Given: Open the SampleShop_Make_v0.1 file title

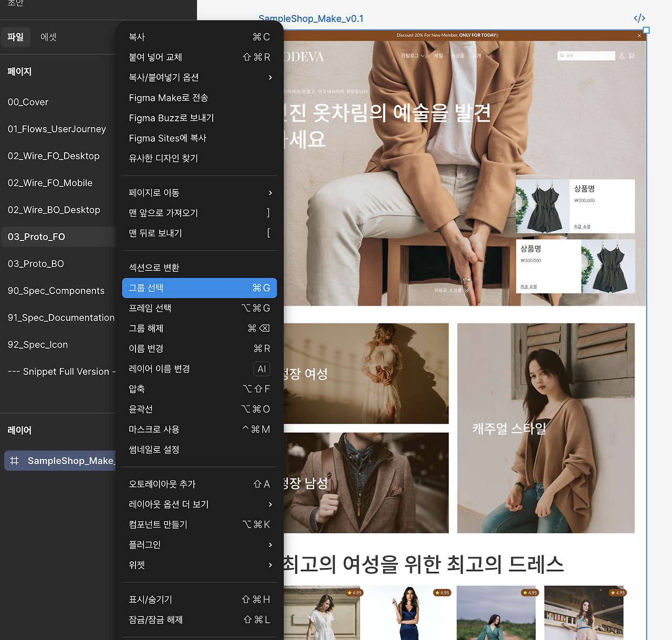Looking at the screenshot, I should (311, 18).
